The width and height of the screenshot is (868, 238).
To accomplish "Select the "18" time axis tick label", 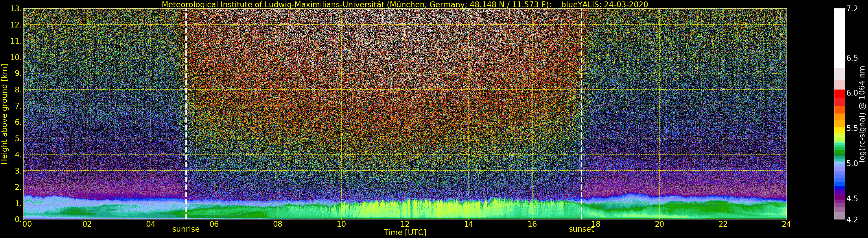I will pos(596,224).
